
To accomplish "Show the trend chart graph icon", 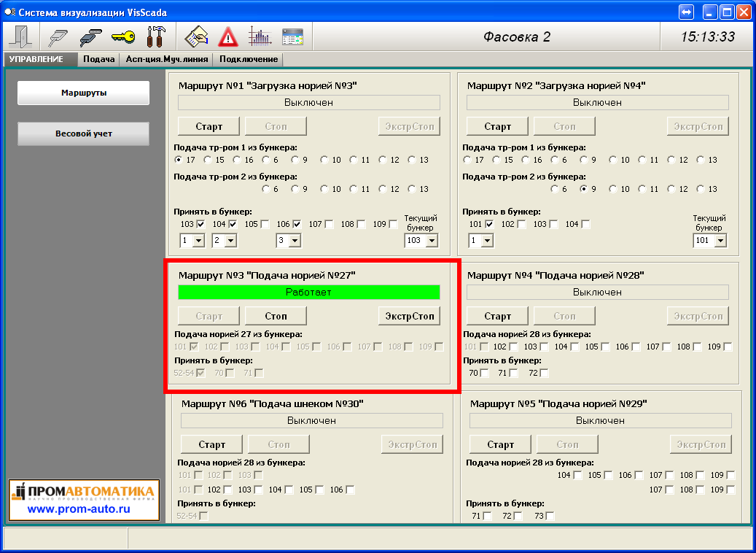I will coord(260,36).
